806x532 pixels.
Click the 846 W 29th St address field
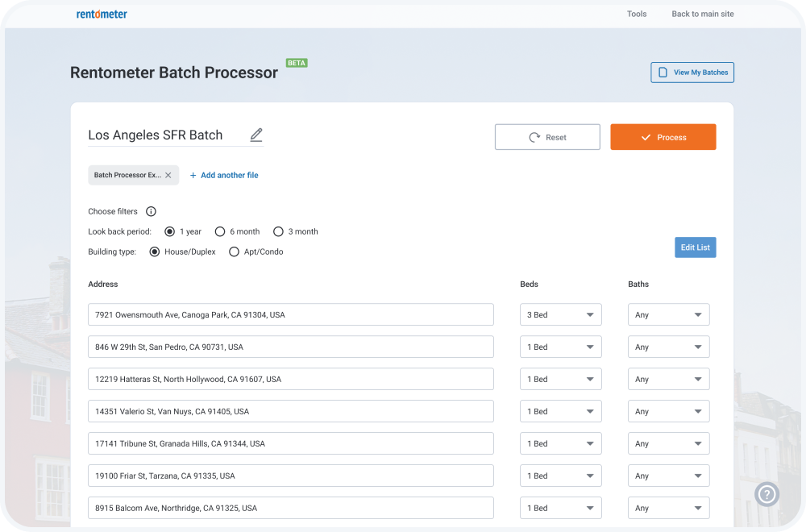click(291, 347)
